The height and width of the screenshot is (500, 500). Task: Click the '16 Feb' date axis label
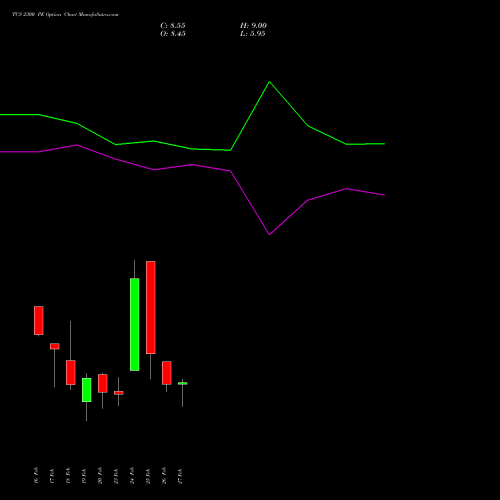(36, 475)
